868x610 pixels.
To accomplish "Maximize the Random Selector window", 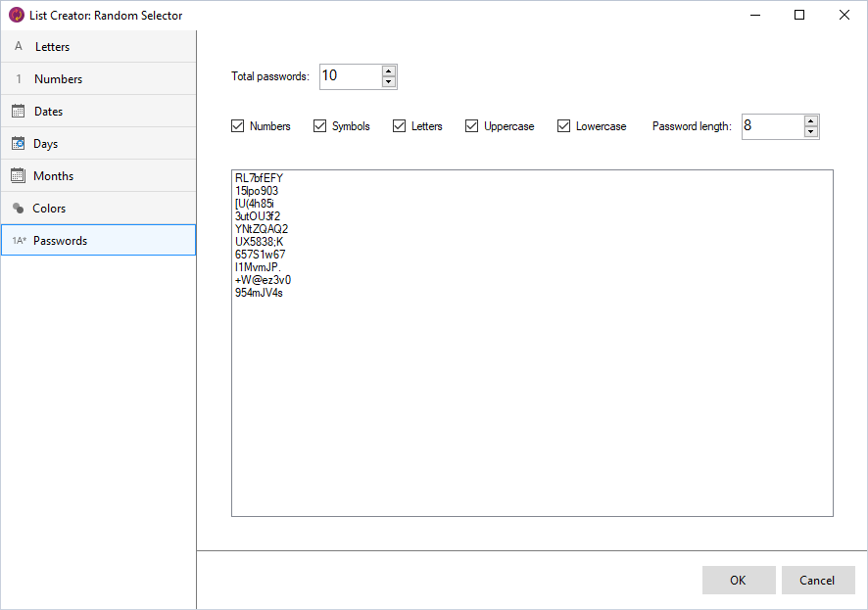I will click(x=799, y=15).
